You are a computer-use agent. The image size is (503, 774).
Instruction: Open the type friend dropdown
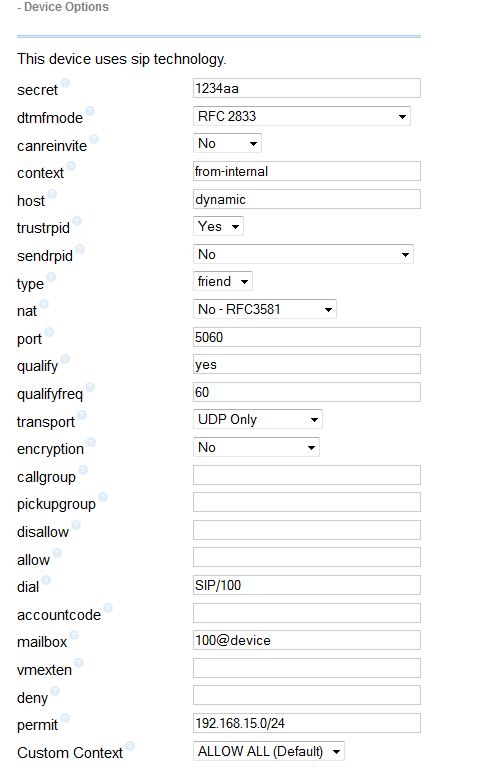point(222,281)
